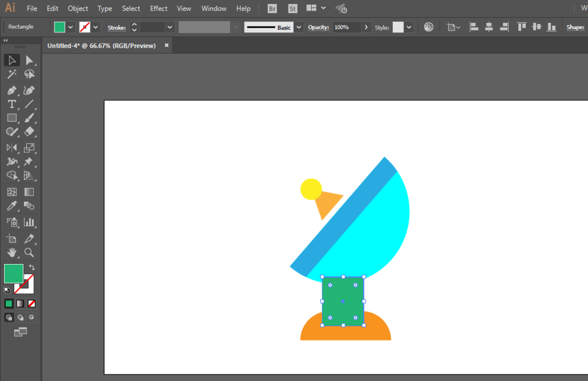Select the Line Segment tool
This screenshot has height=381, width=588.
[29, 104]
